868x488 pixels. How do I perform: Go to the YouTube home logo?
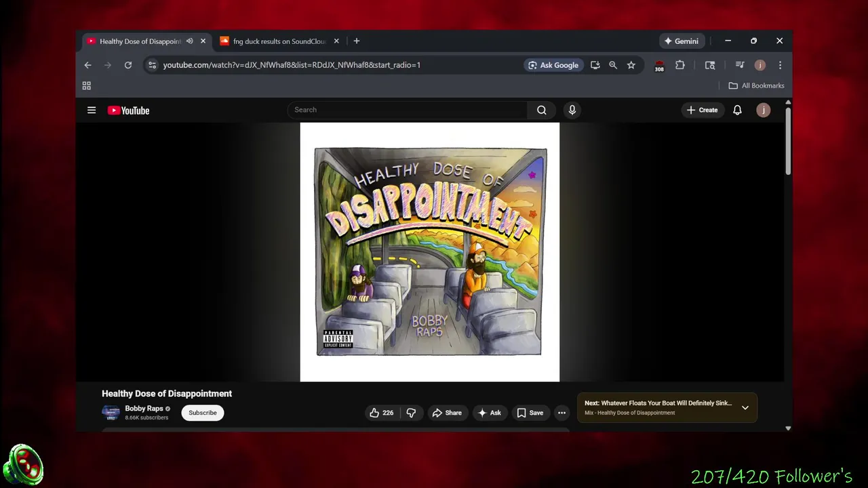(128, 110)
